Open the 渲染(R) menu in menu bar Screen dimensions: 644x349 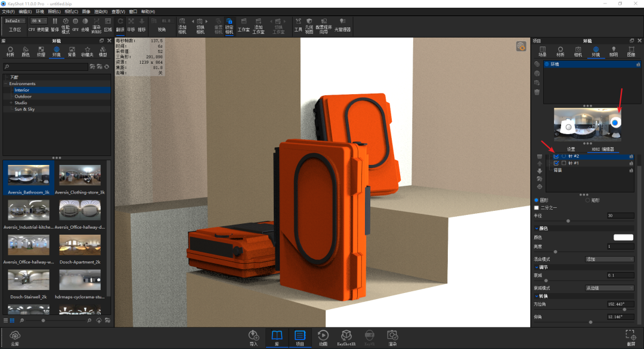point(102,11)
